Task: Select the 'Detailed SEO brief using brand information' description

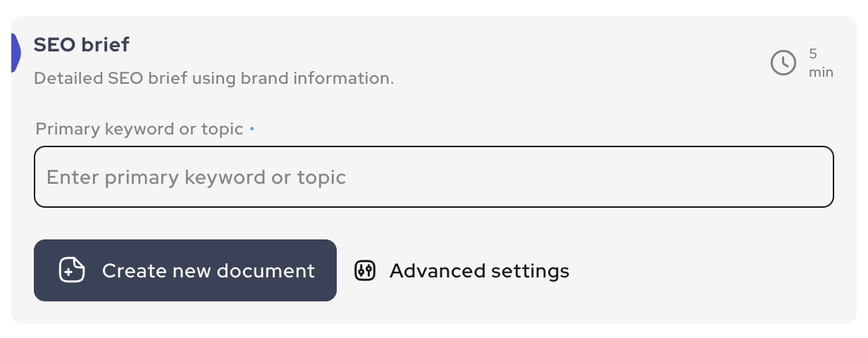Action: (214, 78)
